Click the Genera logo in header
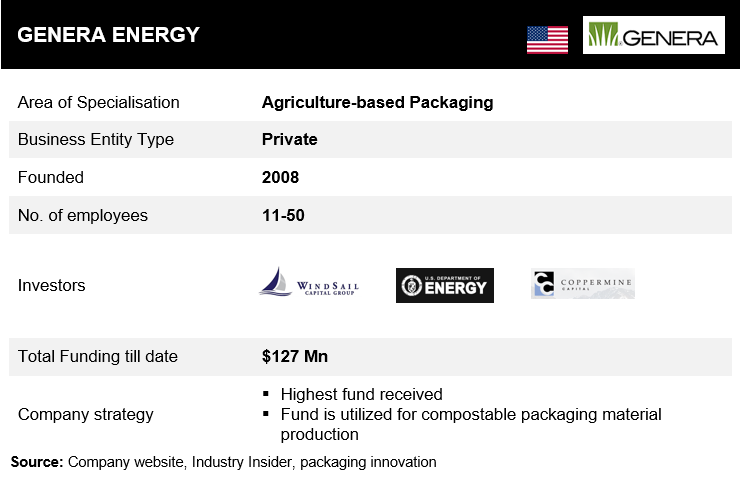 [x=654, y=35]
